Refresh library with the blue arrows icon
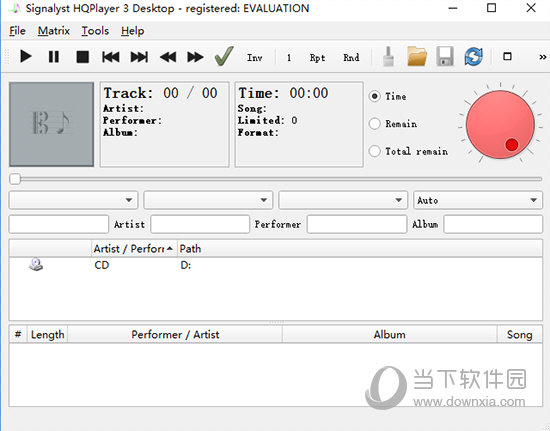This screenshot has width=550, height=431. [474, 56]
